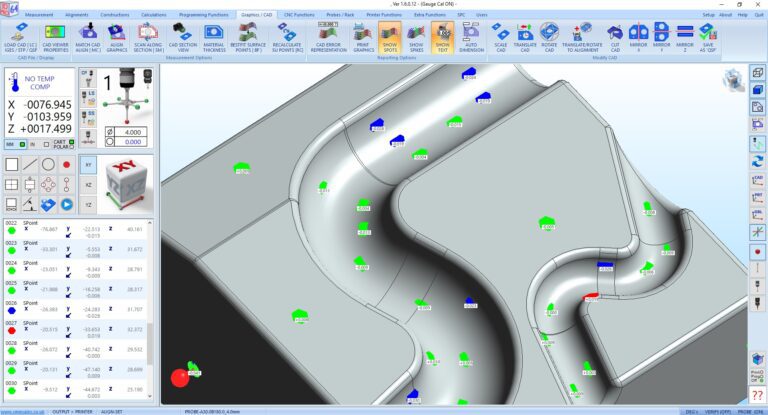The height and width of the screenshot is (415, 768).
Task: Switch to the Alignments tab
Action: [77, 15]
